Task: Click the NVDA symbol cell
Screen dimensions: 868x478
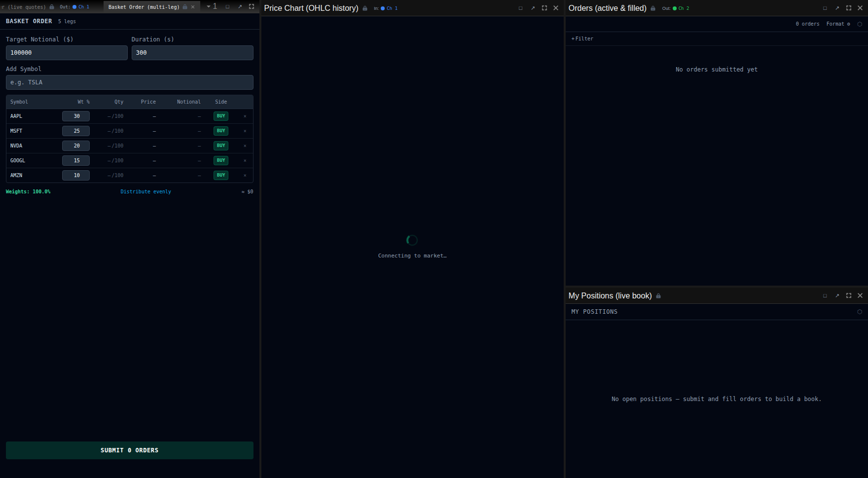Action: point(16,146)
